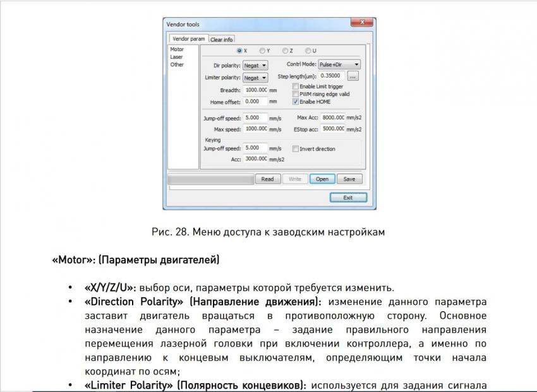Click the Max Acc value field
537x392 pixels.
tap(332, 117)
